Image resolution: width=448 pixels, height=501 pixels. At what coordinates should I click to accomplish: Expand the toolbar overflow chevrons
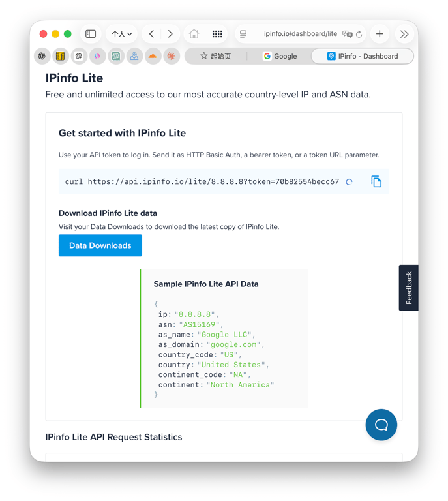point(404,34)
